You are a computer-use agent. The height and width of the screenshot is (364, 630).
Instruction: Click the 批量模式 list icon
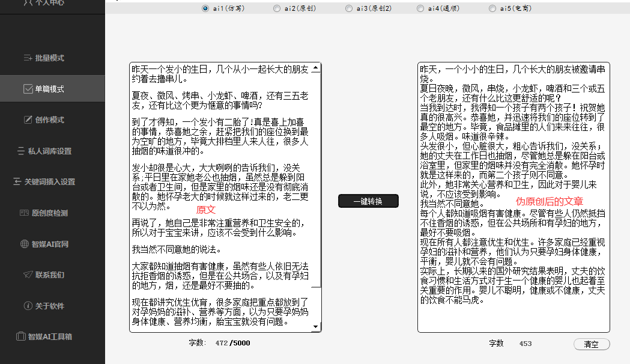pyautogui.click(x=28, y=58)
